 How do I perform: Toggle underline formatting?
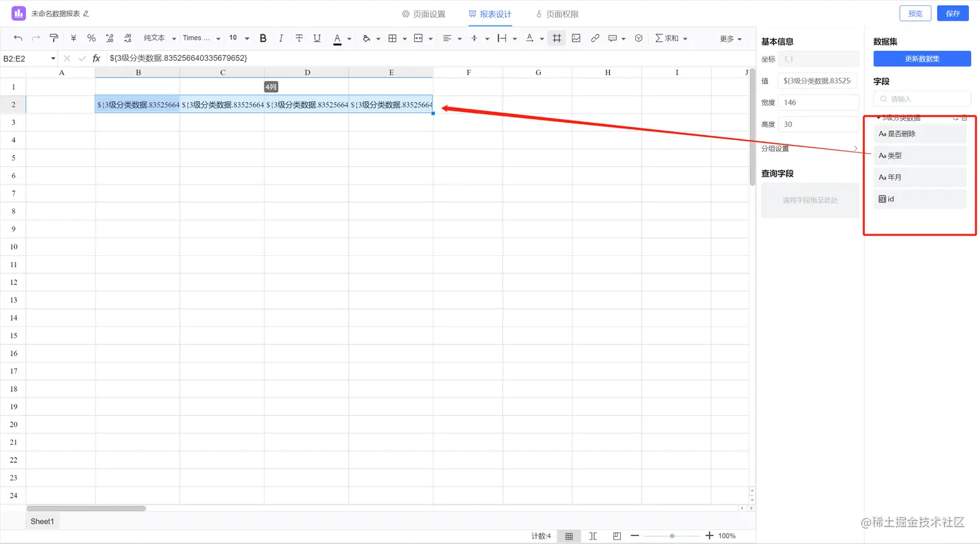[317, 38]
